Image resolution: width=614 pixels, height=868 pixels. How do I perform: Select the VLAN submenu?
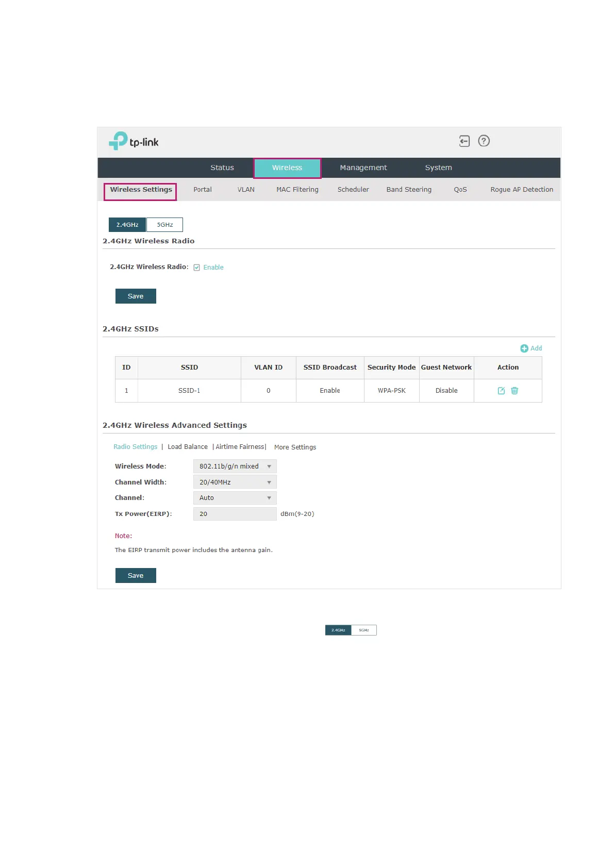(x=246, y=190)
